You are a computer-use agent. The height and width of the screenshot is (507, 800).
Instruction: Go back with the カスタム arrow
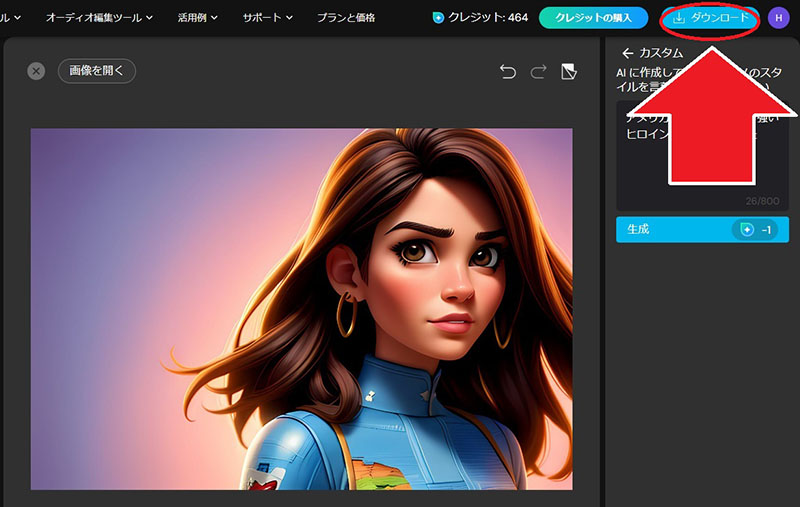(628, 53)
